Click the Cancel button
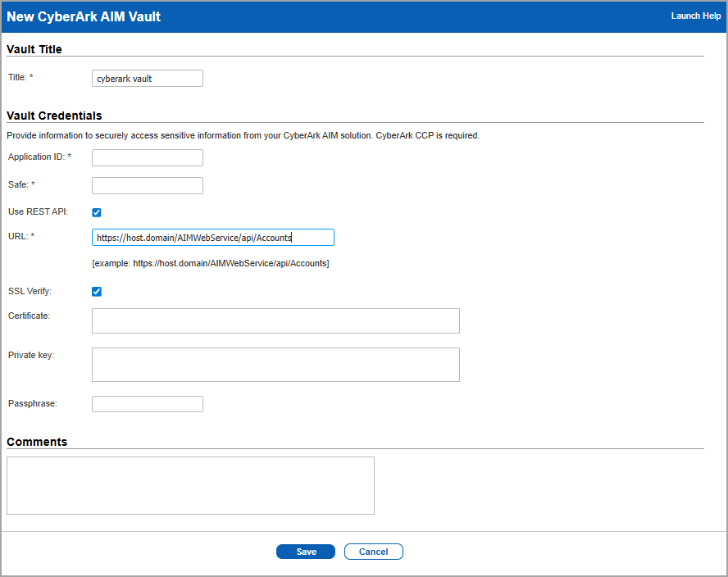 [x=373, y=551]
